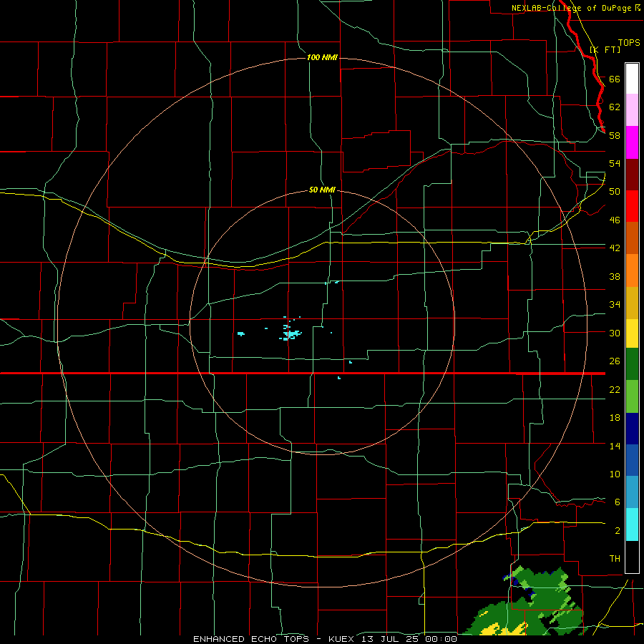Click the cyan legend swatch
The width and height of the screenshot is (644, 644).
[632, 525]
